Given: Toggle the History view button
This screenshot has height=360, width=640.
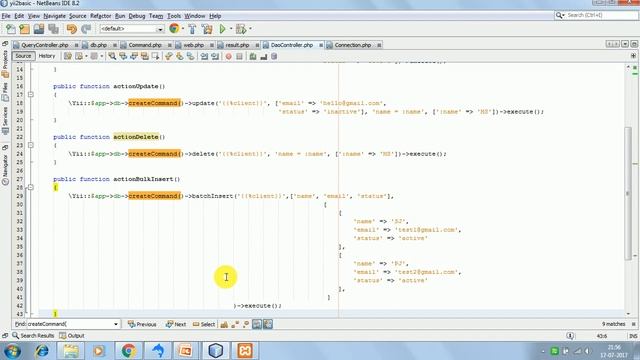Looking at the screenshot, I should point(47,56).
